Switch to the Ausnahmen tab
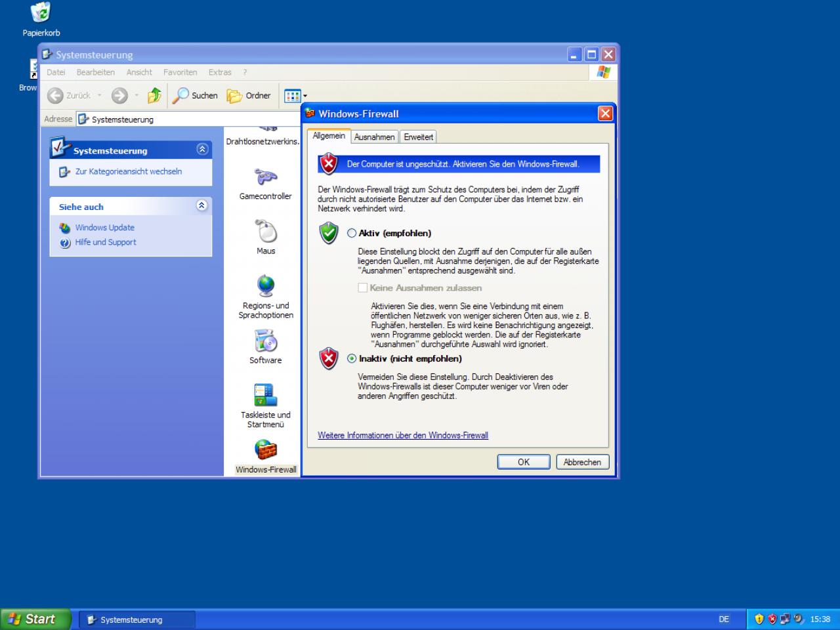Image resolution: width=840 pixels, height=630 pixels. click(374, 137)
